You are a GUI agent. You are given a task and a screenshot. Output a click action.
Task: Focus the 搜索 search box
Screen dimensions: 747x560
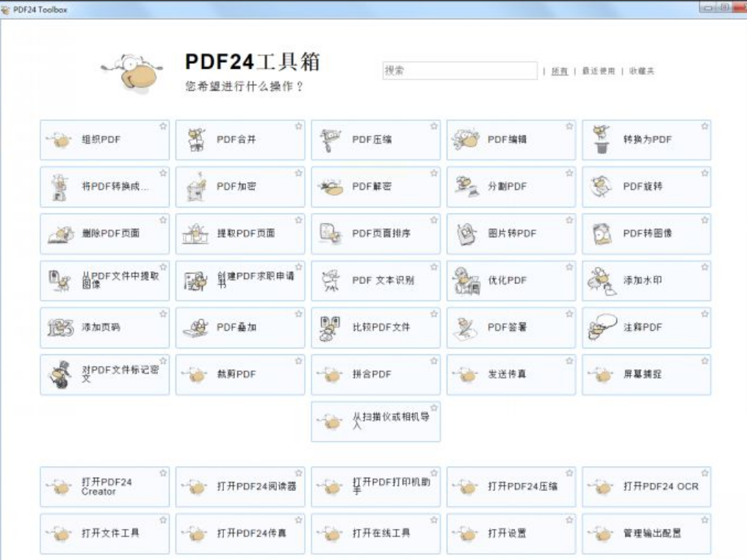(460, 70)
